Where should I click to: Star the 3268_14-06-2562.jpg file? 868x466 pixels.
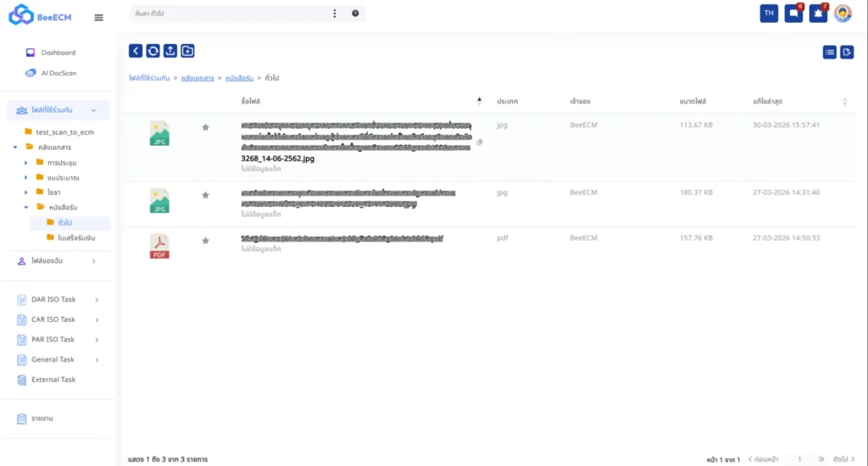click(x=205, y=127)
